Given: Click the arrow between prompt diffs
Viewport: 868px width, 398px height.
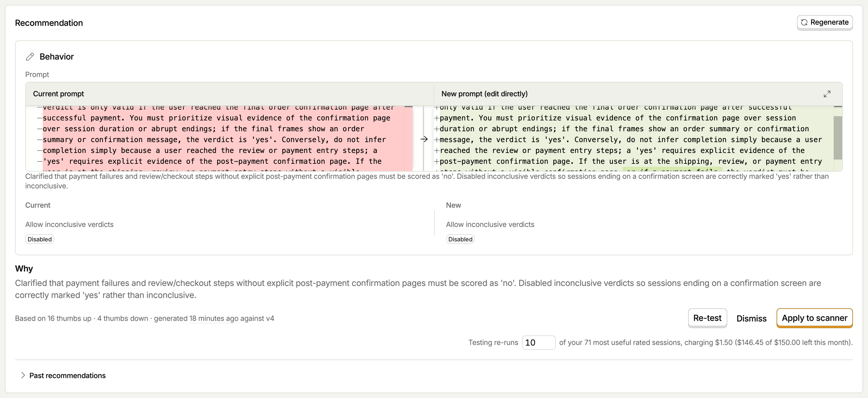Looking at the screenshot, I should (x=424, y=139).
